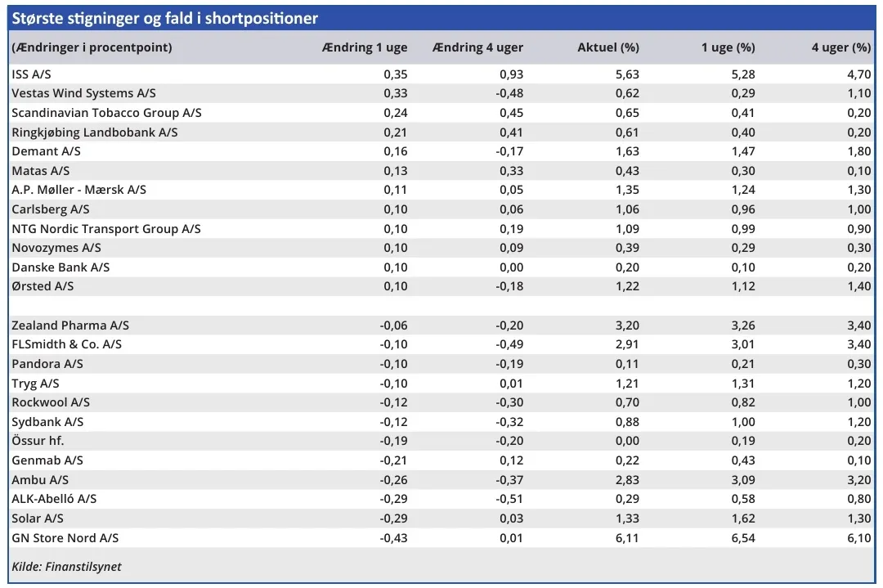The height and width of the screenshot is (588, 883).
Task: Click the 'Kilde: Finanstilsynet' source note
Action: 66,567
